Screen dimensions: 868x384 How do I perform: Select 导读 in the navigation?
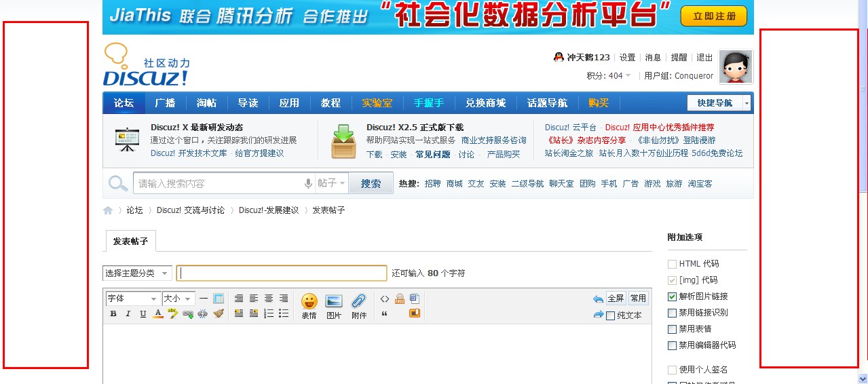tap(248, 103)
